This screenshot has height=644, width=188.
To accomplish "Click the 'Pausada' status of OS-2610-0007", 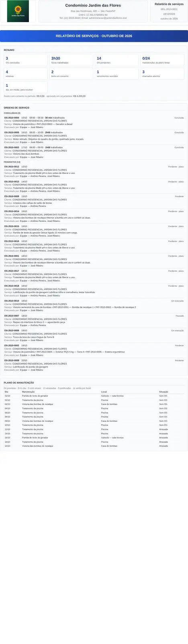I will [180, 316].
